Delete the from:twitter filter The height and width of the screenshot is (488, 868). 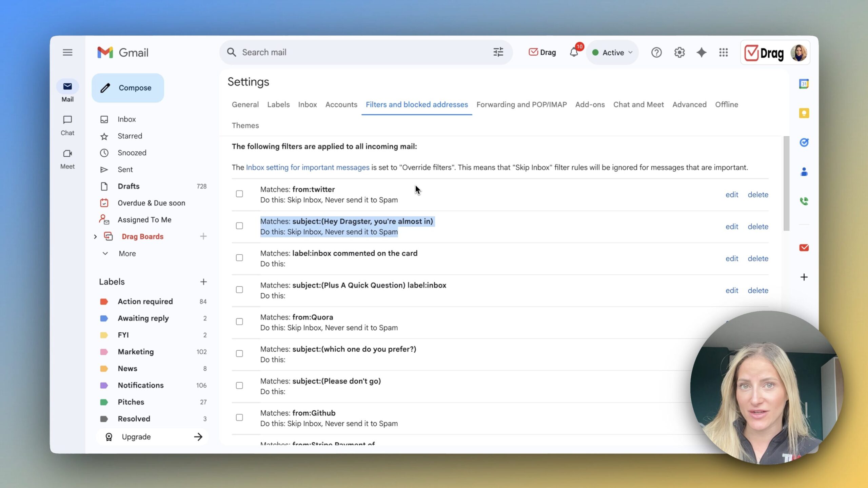[x=758, y=194]
